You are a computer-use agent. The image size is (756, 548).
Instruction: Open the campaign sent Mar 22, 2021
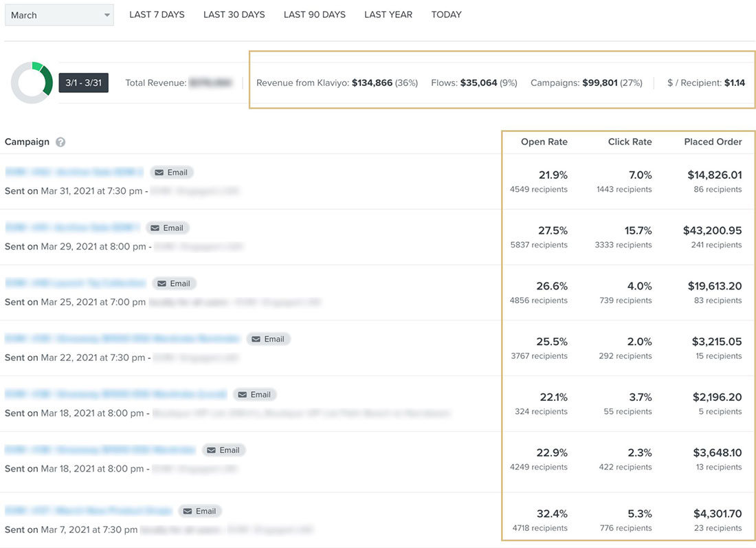(x=122, y=339)
